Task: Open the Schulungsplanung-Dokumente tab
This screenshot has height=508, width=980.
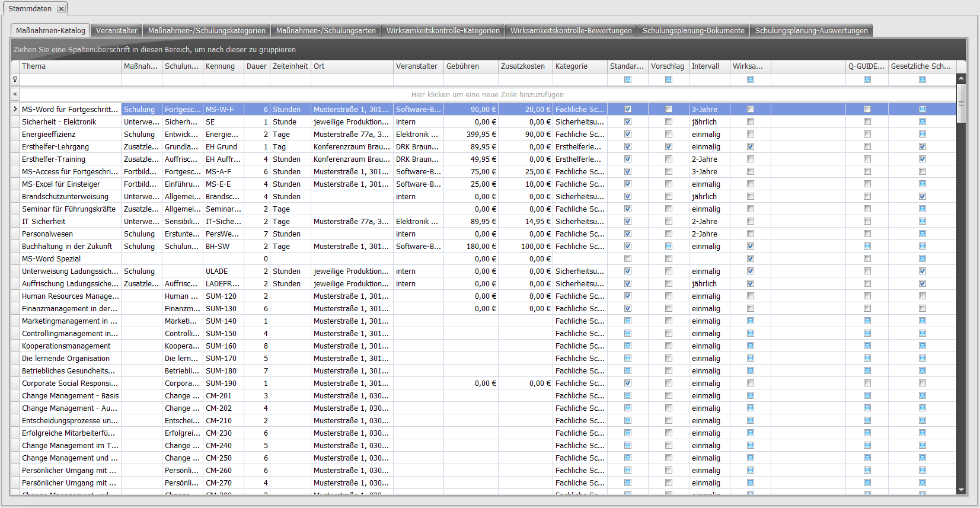Action: coord(693,31)
